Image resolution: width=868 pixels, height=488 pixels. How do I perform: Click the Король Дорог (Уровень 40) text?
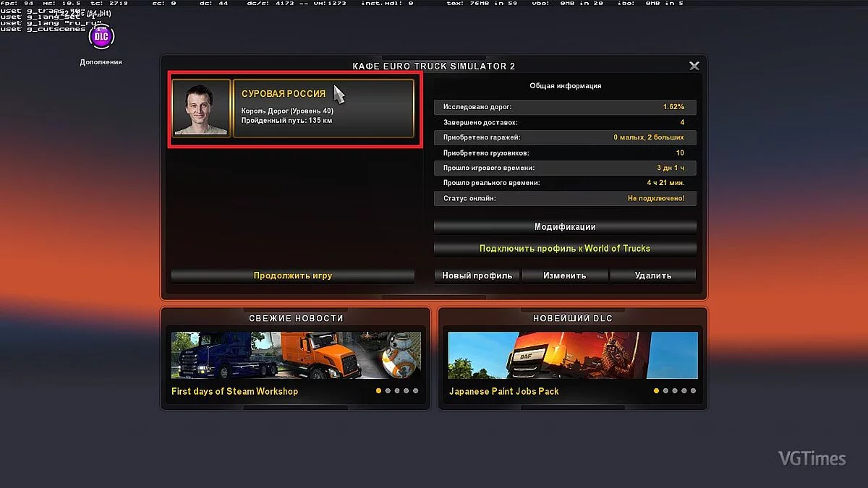pyautogui.click(x=287, y=111)
